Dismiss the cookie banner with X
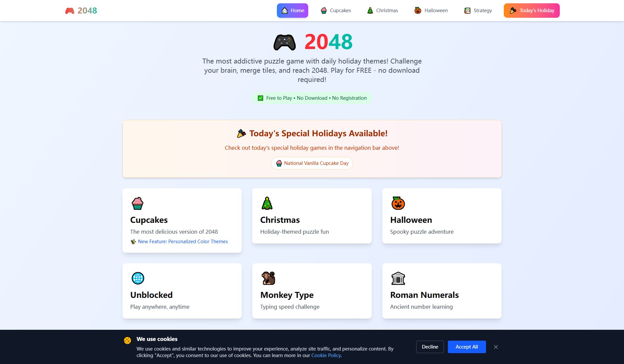The height and width of the screenshot is (364, 624). (496, 347)
